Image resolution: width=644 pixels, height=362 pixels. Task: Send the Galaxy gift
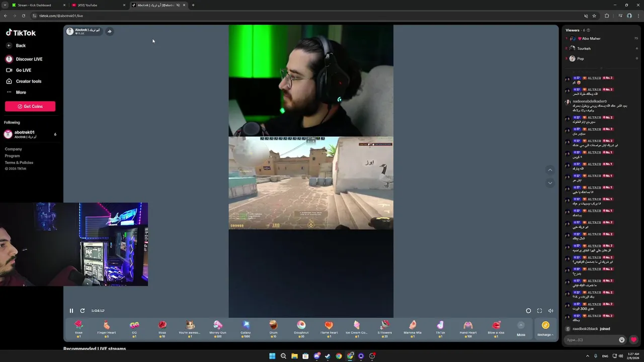246,328
